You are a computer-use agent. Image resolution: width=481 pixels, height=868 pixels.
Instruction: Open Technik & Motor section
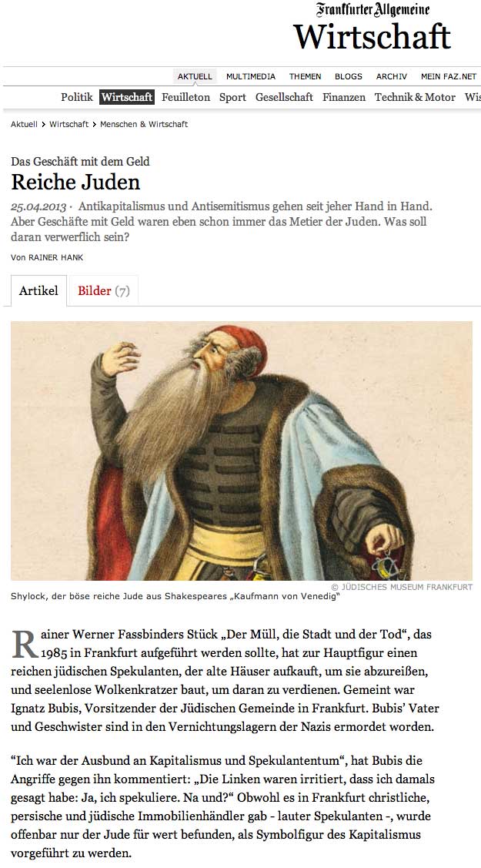[x=416, y=97]
